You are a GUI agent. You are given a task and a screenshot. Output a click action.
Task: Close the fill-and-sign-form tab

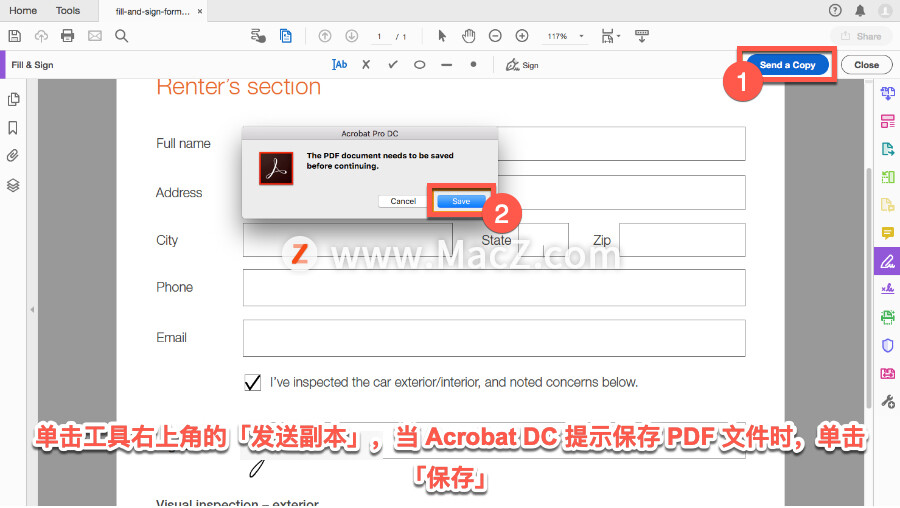tap(200, 11)
